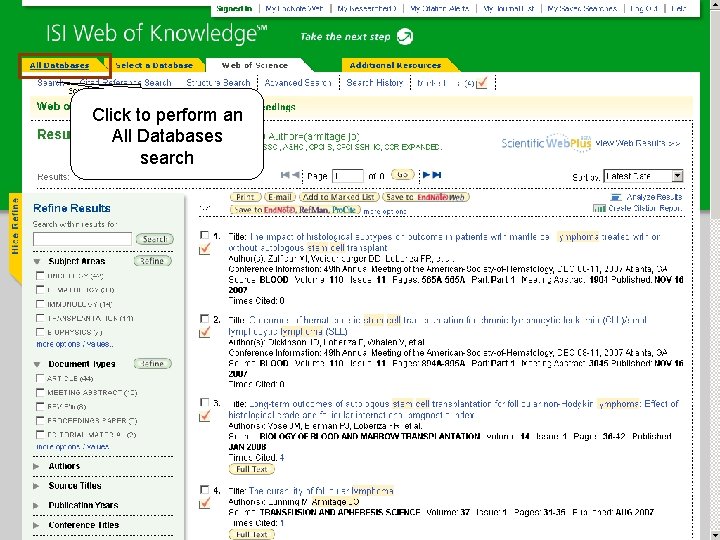Click the Marked List red checkmark icon
The width and height of the screenshot is (720, 540).
tap(482, 83)
